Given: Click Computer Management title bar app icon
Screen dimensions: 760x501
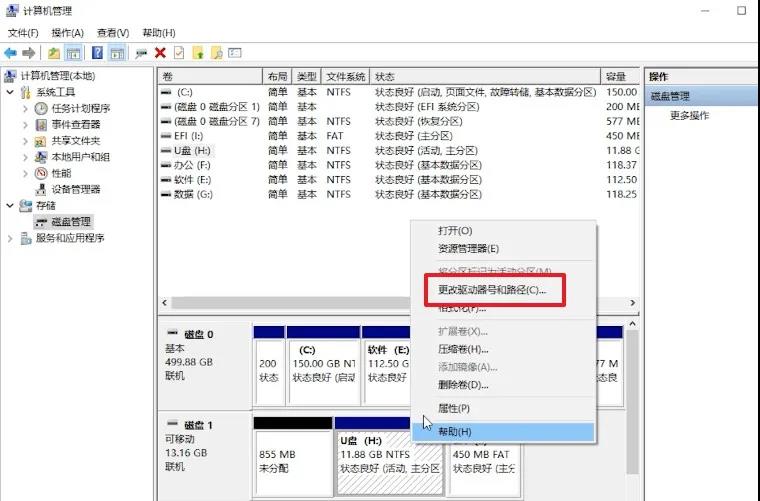Looking at the screenshot, I should click(12, 10).
